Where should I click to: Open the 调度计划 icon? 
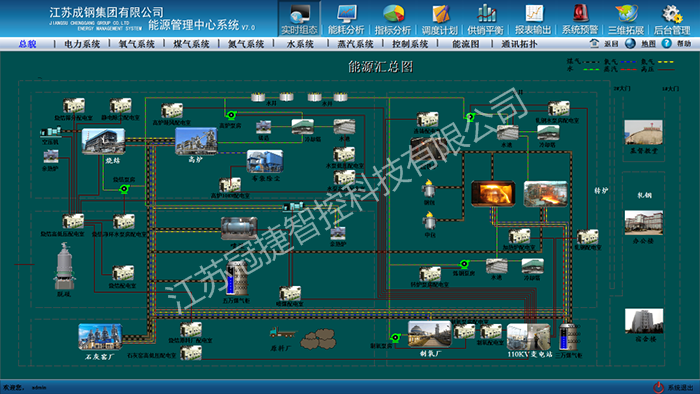click(x=440, y=13)
